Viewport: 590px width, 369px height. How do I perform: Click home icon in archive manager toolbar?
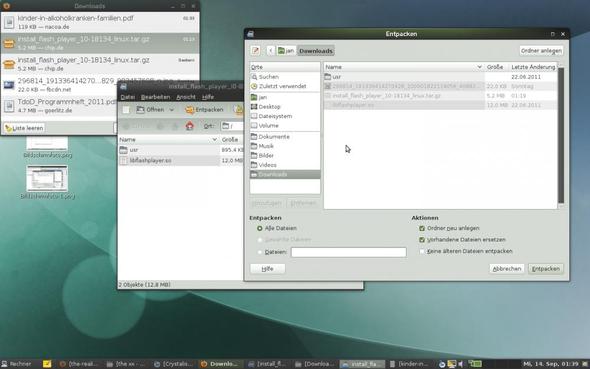click(x=190, y=126)
